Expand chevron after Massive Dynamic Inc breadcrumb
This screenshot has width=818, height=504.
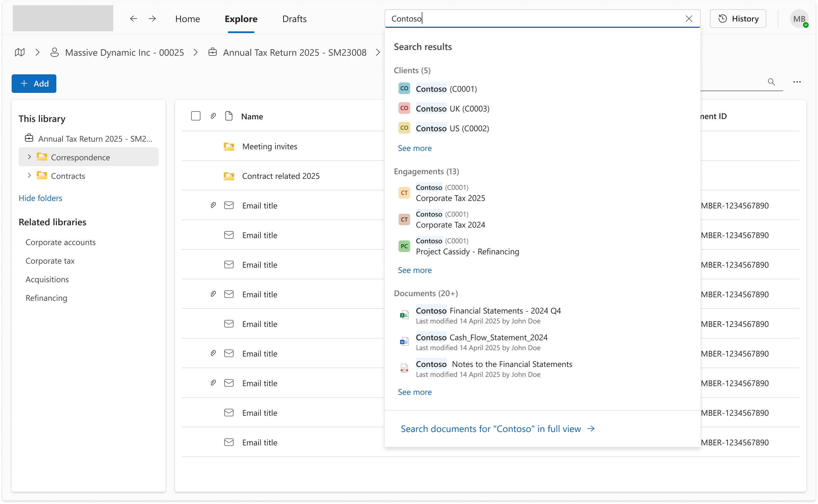196,52
